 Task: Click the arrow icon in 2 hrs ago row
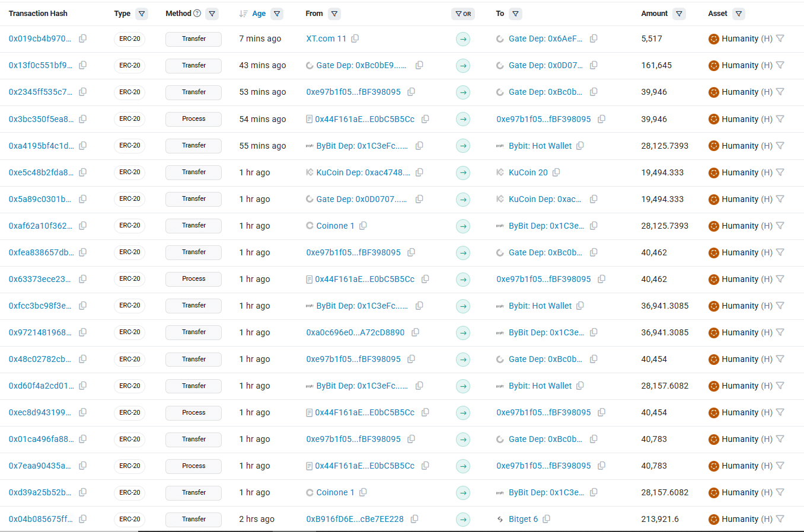(x=463, y=520)
